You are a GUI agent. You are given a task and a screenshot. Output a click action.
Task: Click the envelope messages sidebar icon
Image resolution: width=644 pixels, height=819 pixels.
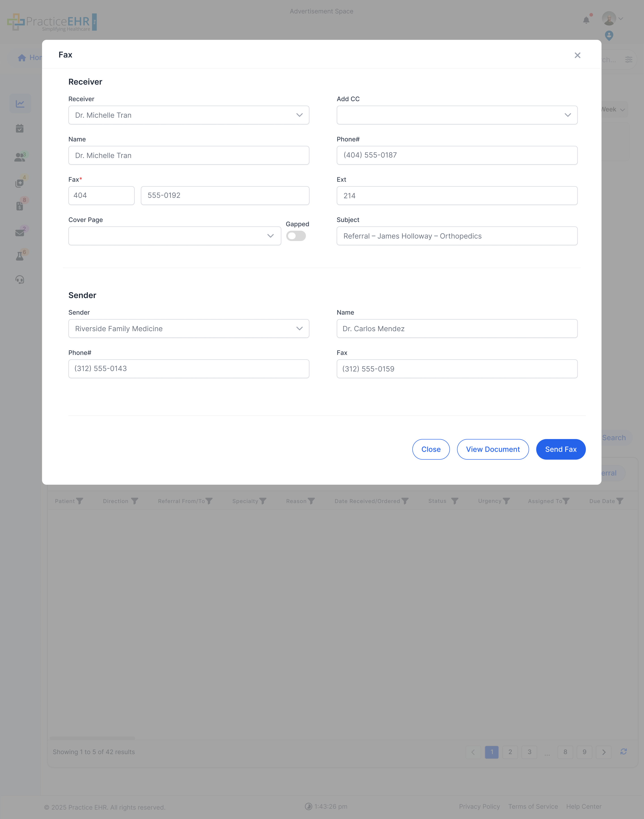(20, 233)
